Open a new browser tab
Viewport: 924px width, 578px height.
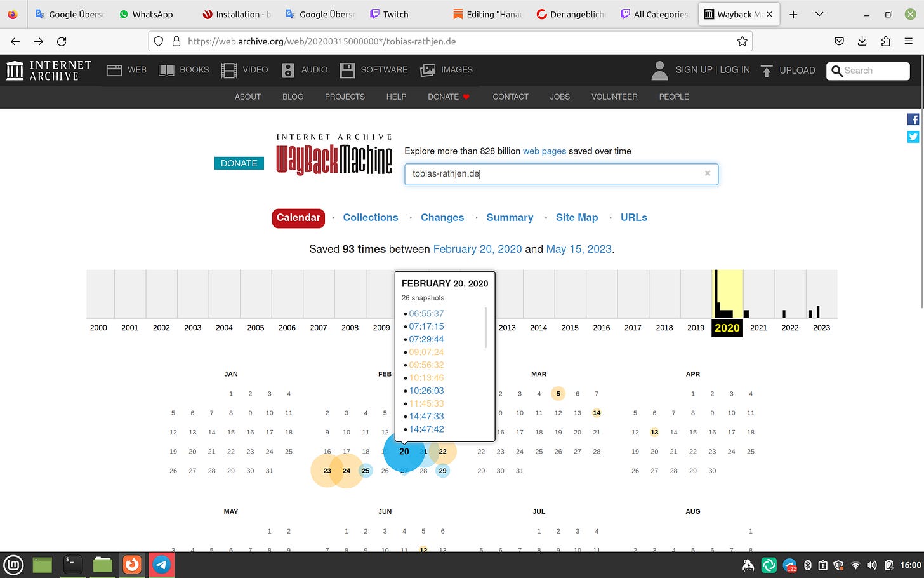point(793,14)
